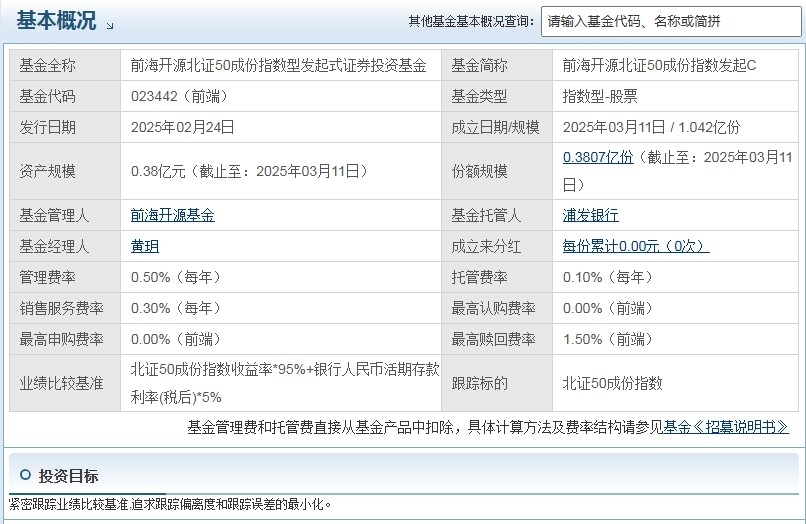The image size is (806, 524).
Task: Open the 浦发银行 custodian link
Action: click(x=590, y=215)
